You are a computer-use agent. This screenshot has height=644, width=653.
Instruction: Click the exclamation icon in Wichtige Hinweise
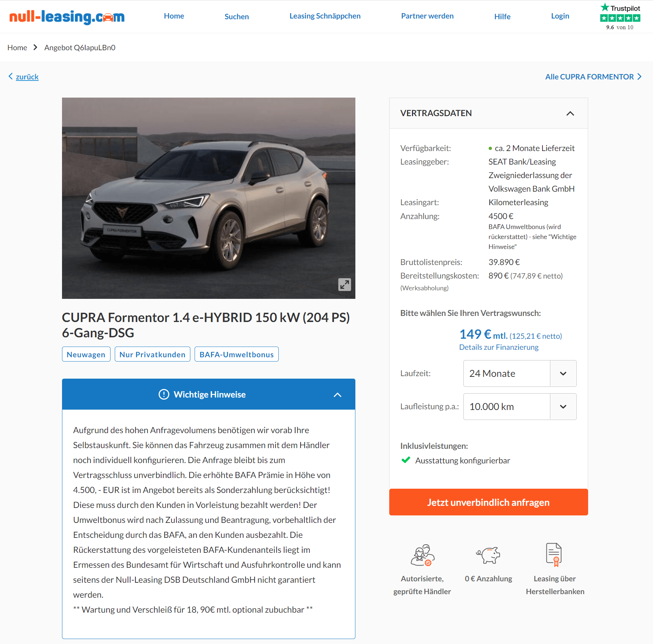pyautogui.click(x=164, y=394)
